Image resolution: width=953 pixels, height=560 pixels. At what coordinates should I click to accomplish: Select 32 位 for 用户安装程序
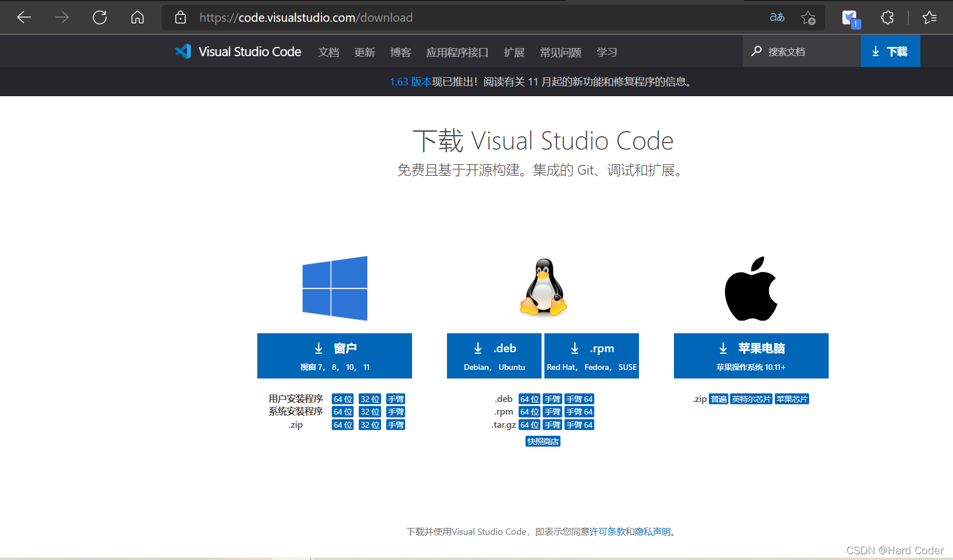click(370, 399)
